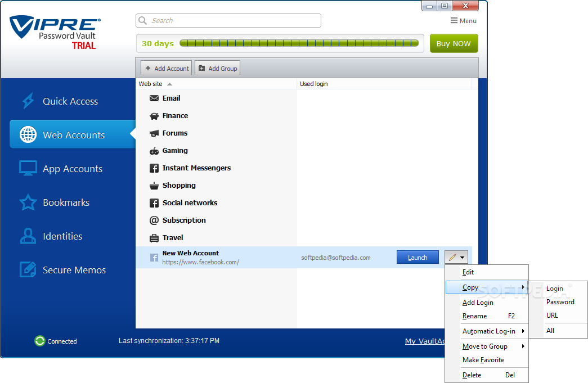Copy the Login from submenu
This screenshot has height=383, width=588.
pos(558,289)
